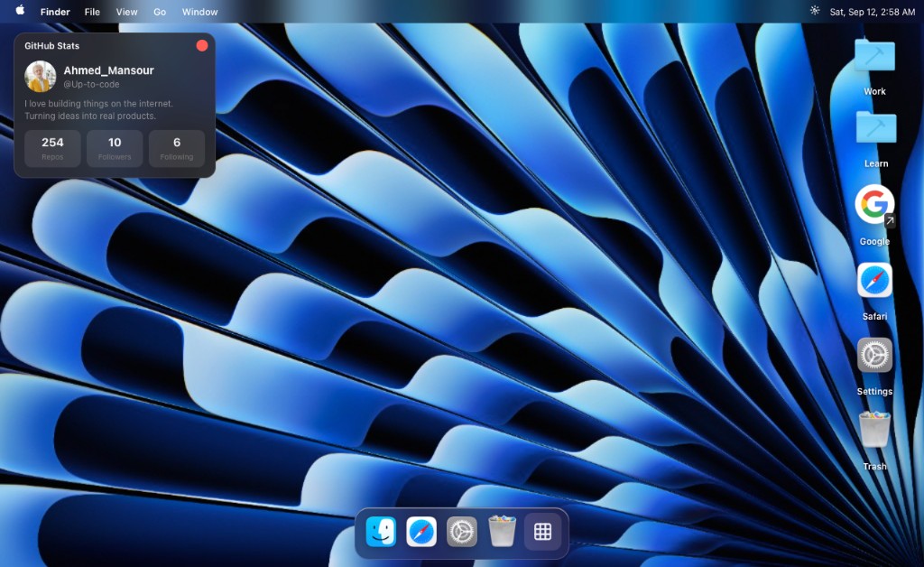Open Finder from the dock
Image resolution: width=924 pixels, height=567 pixels.
pos(381,532)
